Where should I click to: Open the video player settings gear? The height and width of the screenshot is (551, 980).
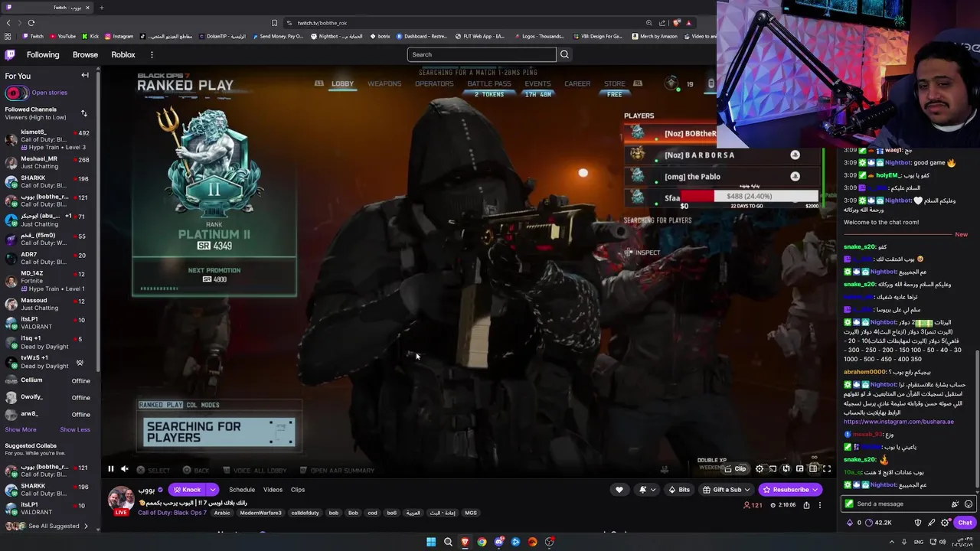759,469
